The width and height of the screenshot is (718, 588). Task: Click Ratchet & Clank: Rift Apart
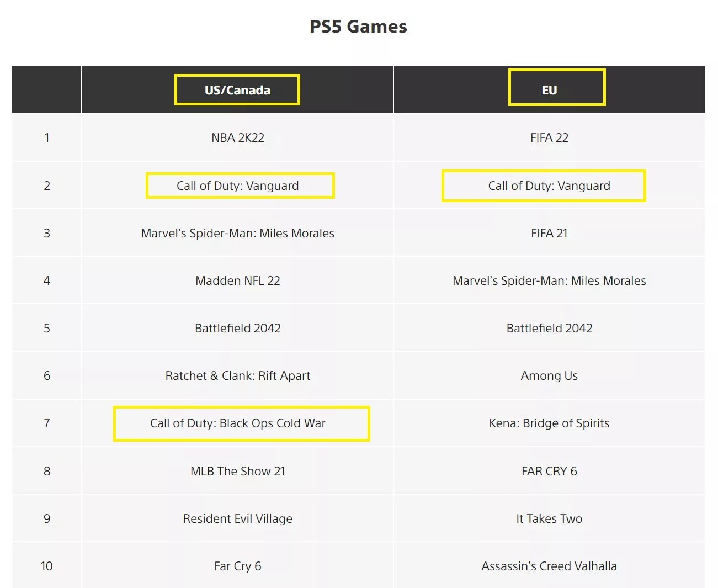(x=238, y=375)
